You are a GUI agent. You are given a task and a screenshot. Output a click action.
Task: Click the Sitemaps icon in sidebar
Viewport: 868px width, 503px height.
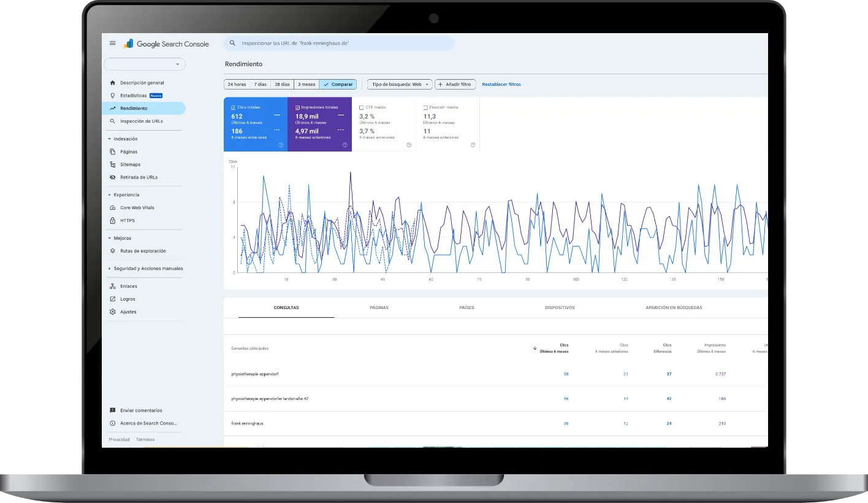[x=112, y=164]
